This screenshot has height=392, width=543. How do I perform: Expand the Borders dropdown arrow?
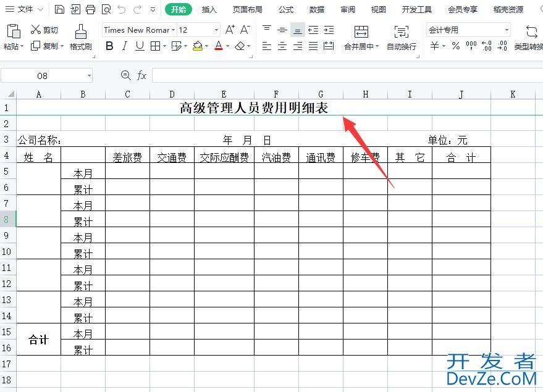click(164, 46)
